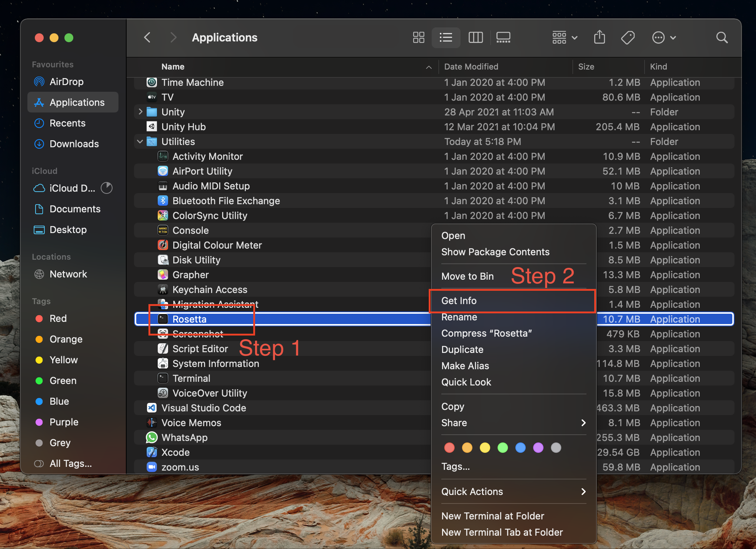Choose Get Info from context menu
The height and width of the screenshot is (549, 756).
[459, 301]
